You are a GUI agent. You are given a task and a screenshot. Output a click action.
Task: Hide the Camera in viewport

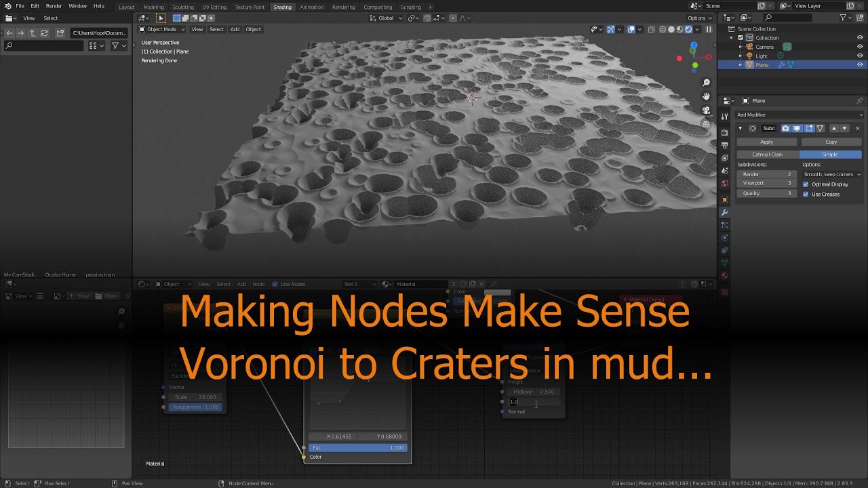(860, 47)
